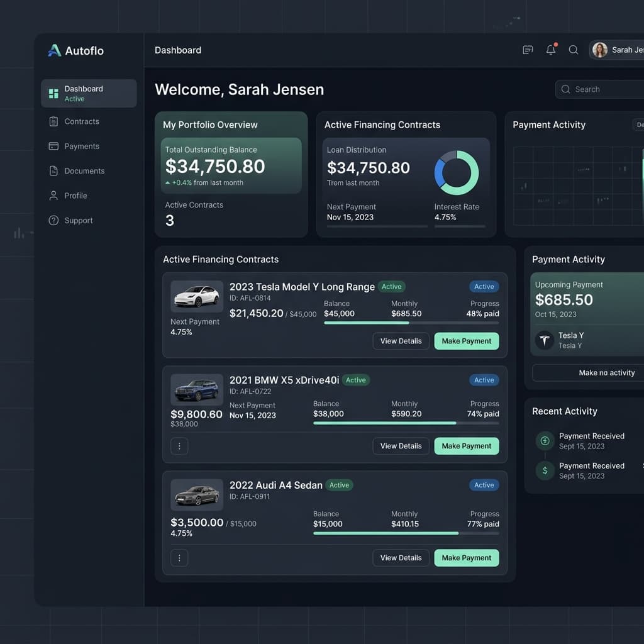Open messages via the chat icon in header
644x644 pixels.
[528, 50]
